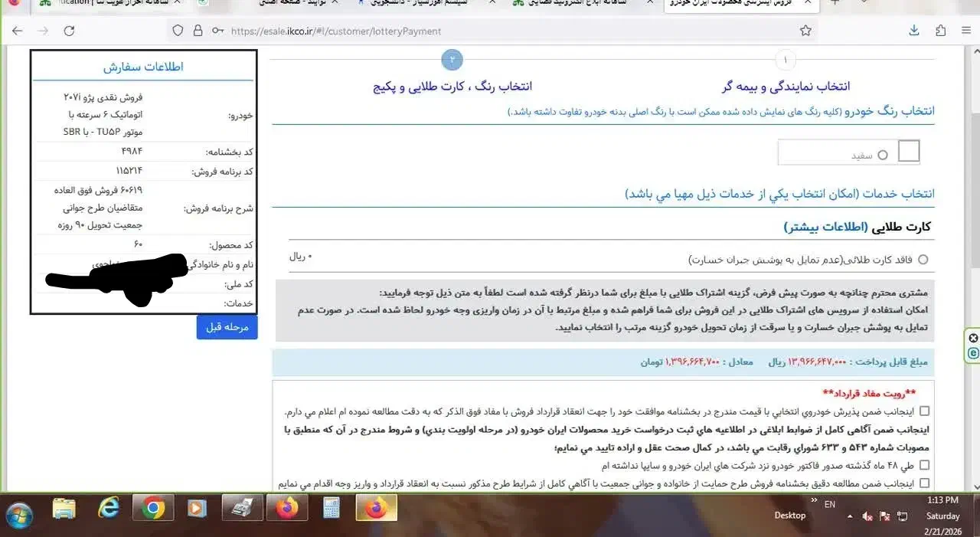Viewport: 980px width, 537px height.
Task: Check the first contract agreement checkbox
Action: 924,411
